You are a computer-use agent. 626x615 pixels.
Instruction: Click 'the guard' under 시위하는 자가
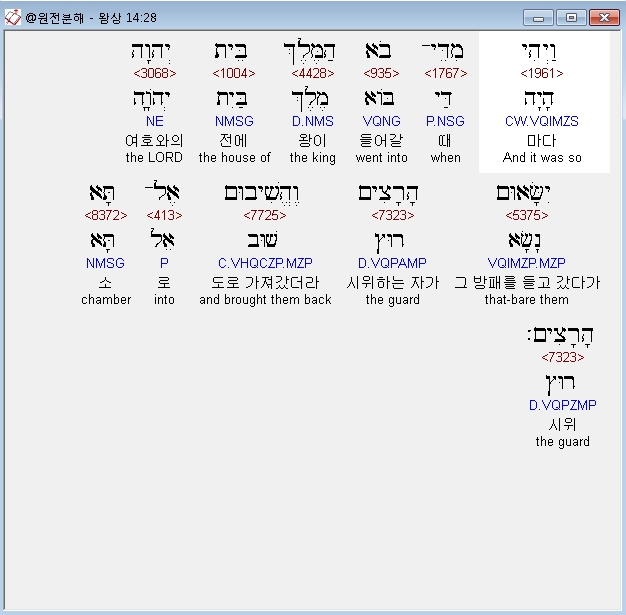pyautogui.click(x=392, y=300)
